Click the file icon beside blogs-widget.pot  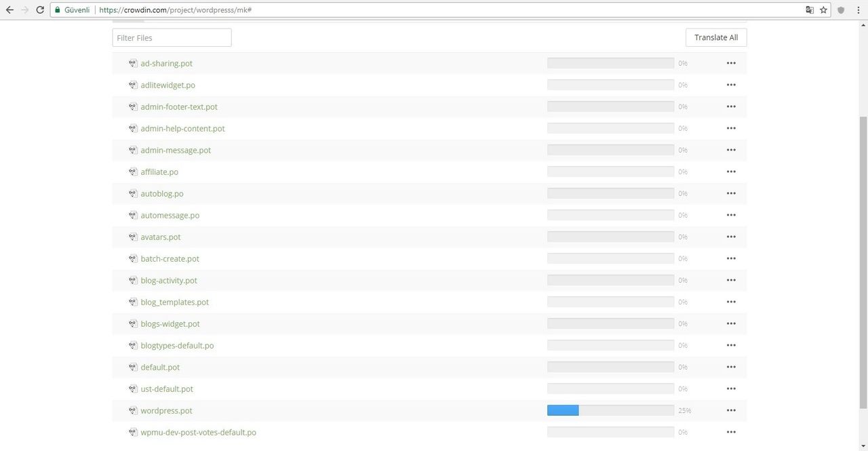[x=133, y=323]
